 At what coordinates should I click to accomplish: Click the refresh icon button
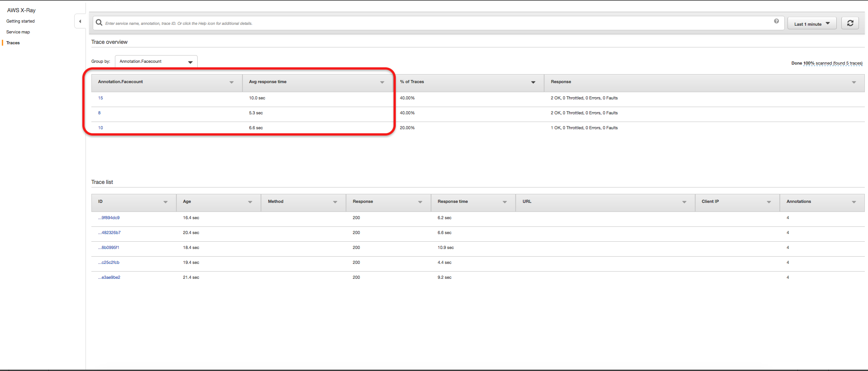point(850,23)
